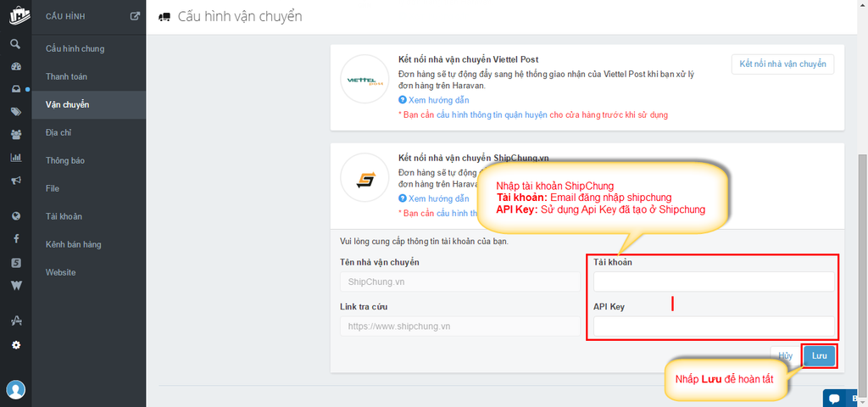Image resolution: width=868 pixels, height=407 pixels.
Task: Click the Link tra cứu field
Action: tap(460, 326)
